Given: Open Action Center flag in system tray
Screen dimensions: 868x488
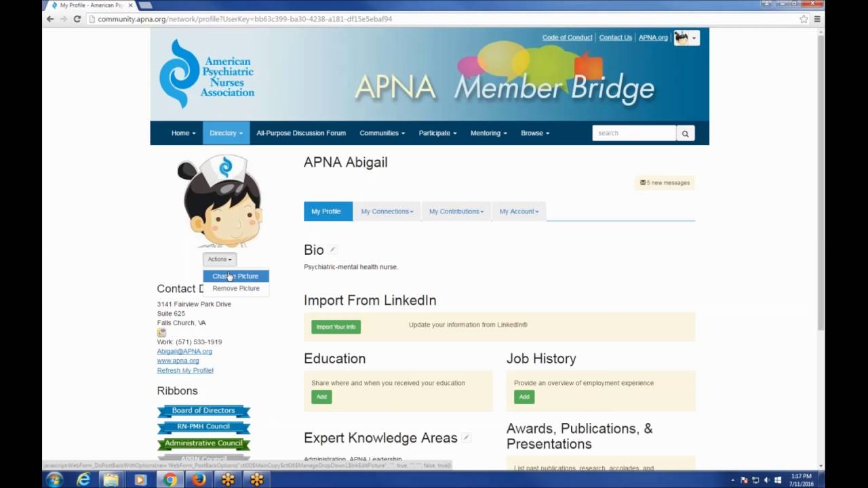Looking at the screenshot, I should point(744,481).
